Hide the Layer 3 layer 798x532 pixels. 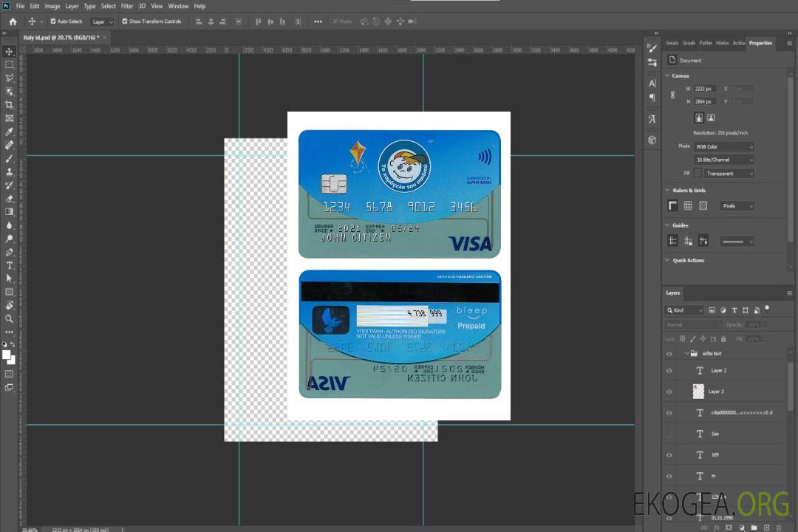coord(669,392)
